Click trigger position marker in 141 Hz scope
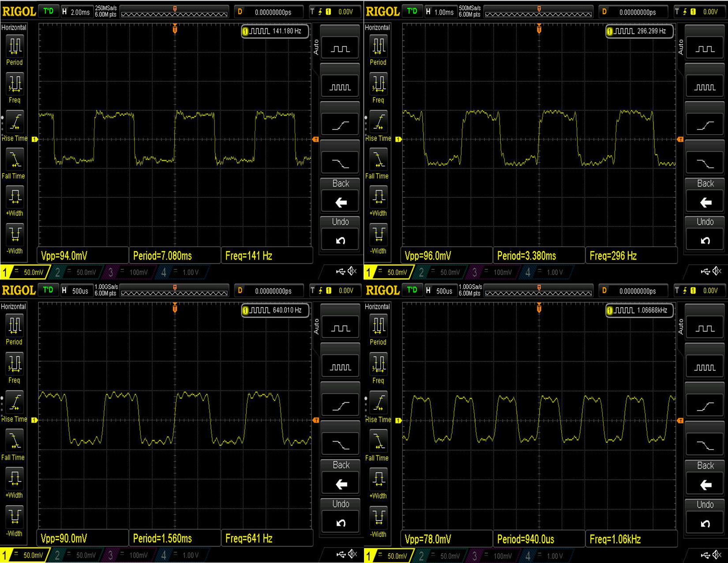This screenshot has width=728, height=563. 175,29
